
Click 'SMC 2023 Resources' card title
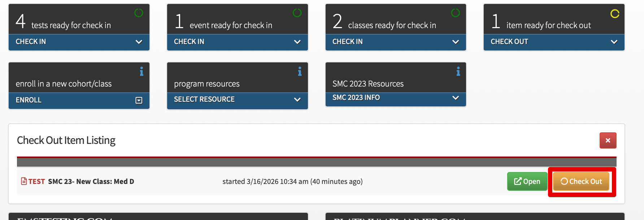pyautogui.click(x=368, y=84)
